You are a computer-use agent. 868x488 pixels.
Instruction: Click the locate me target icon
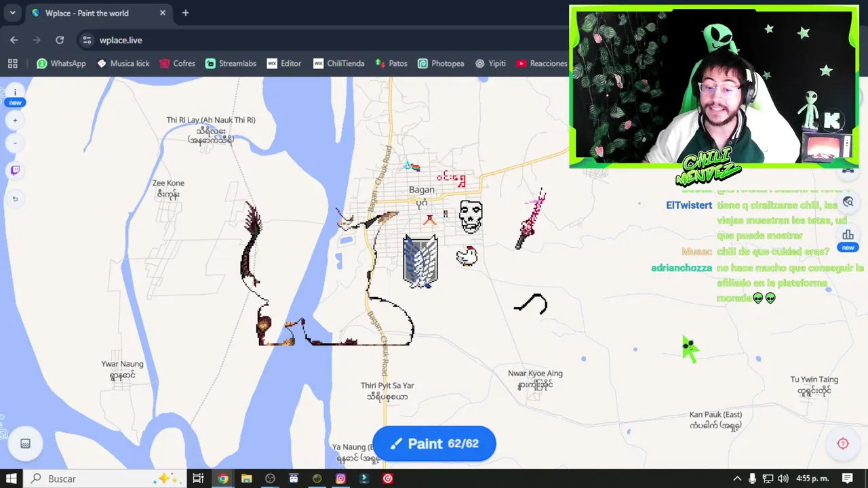pyautogui.click(x=843, y=443)
